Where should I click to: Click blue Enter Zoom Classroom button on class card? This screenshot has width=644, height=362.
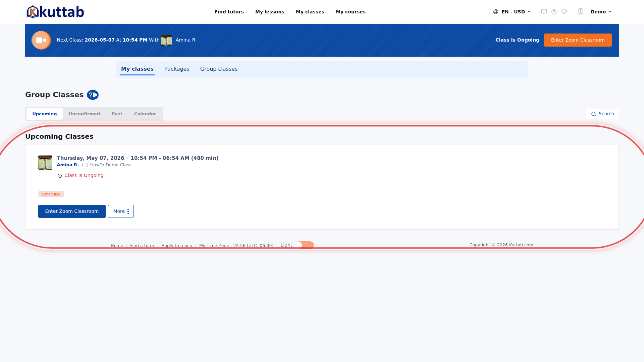72,212
